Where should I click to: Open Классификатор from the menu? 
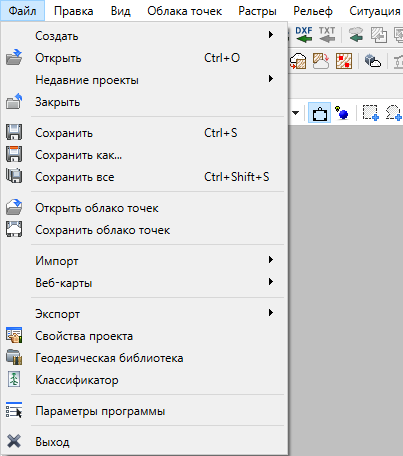click(x=145, y=380)
